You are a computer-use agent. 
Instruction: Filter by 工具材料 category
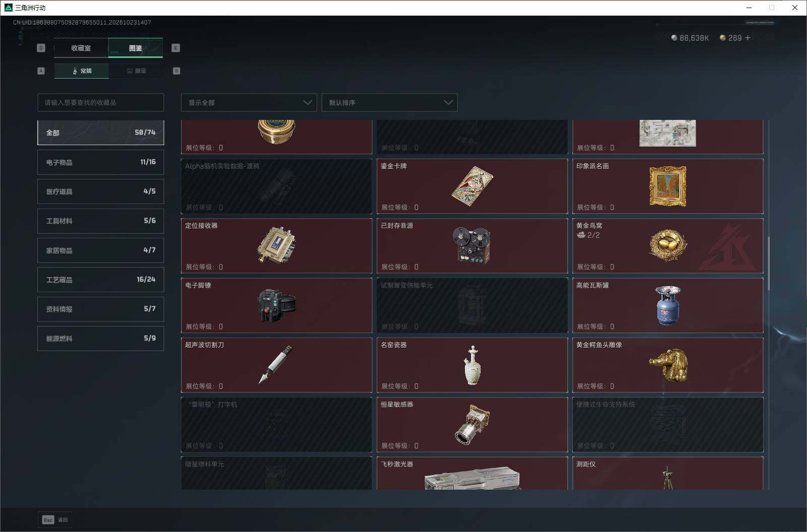coord(101,221)
